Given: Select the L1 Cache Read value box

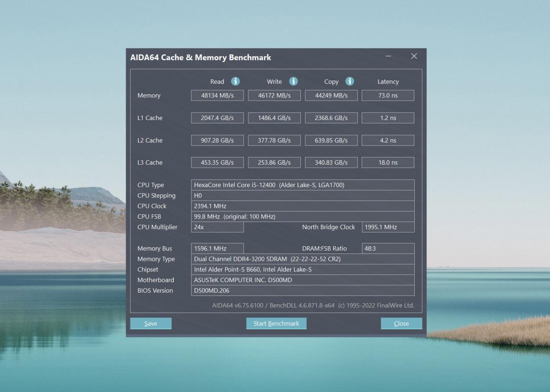Looking at the screenshot, I should tap(217, 118).
